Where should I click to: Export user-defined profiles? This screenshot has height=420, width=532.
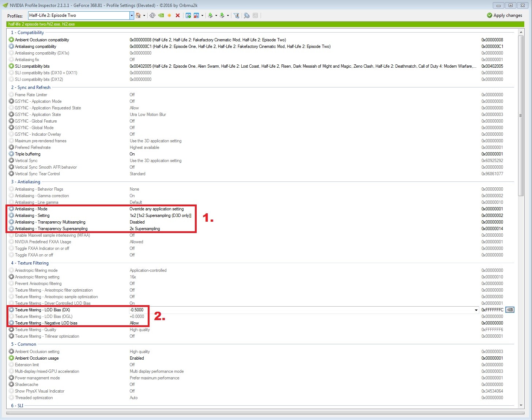pyautogui.click(x=210, y=15)
